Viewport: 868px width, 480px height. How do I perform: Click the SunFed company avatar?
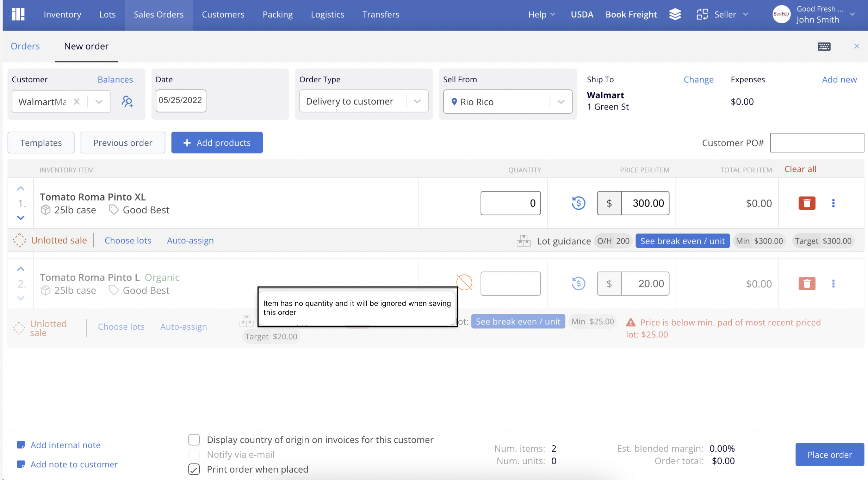tap(781, 14)
